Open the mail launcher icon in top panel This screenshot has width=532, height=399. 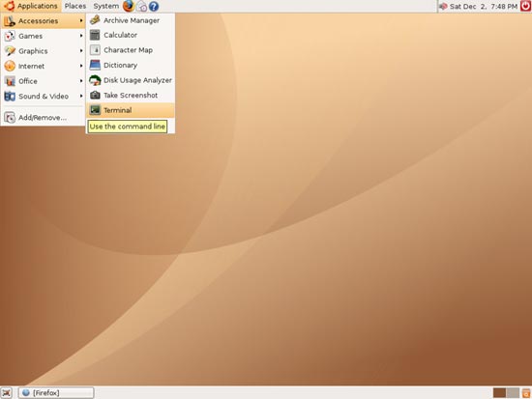[x=142, y=7]
